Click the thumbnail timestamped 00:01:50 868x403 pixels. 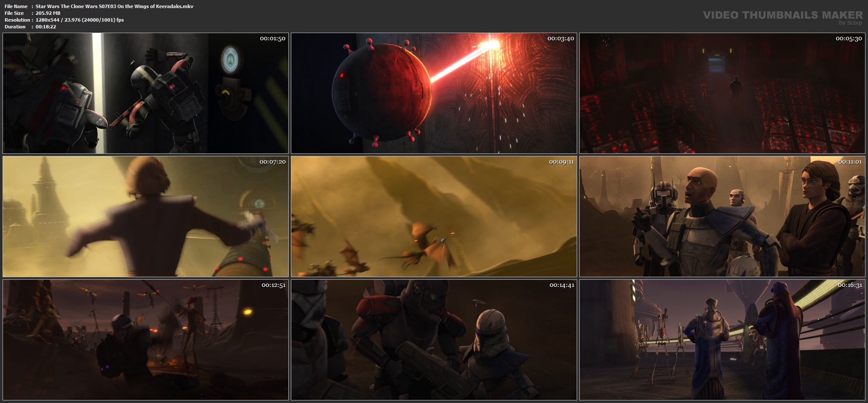click(x=145, y=93)
